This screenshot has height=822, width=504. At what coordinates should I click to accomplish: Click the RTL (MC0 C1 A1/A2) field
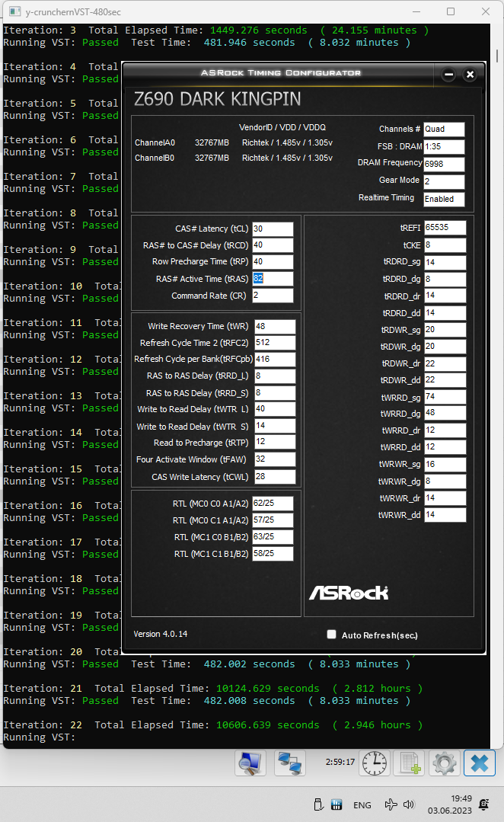pyautogui.click(x=273, y=520)
